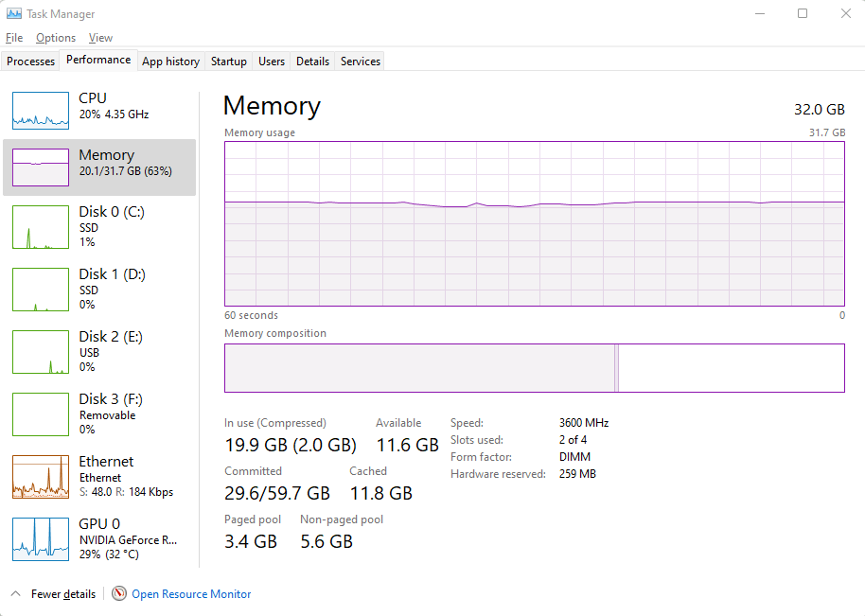Open Disk 0 (C:) performance details
This screenshot has width=865, height=616.
point(99,227)
